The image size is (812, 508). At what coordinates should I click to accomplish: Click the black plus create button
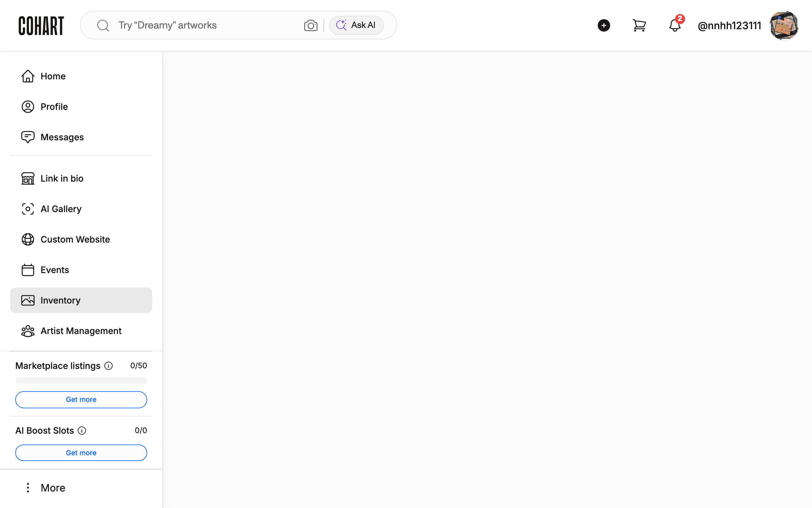tap(604, 25)
